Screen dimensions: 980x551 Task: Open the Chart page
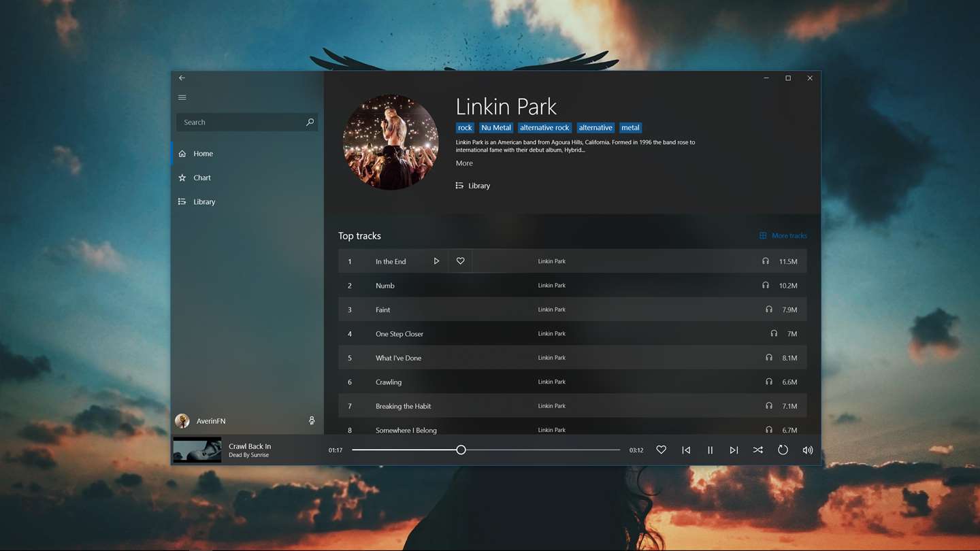tap(247, 178)
